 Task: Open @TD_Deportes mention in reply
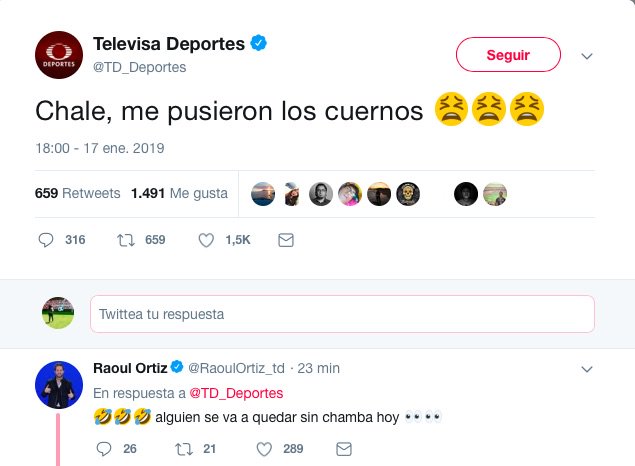pyautogui.click(x=236, y=392)
